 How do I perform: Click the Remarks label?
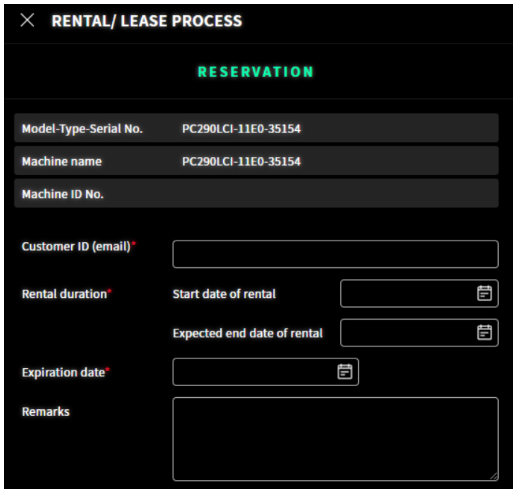coord(46,412)
